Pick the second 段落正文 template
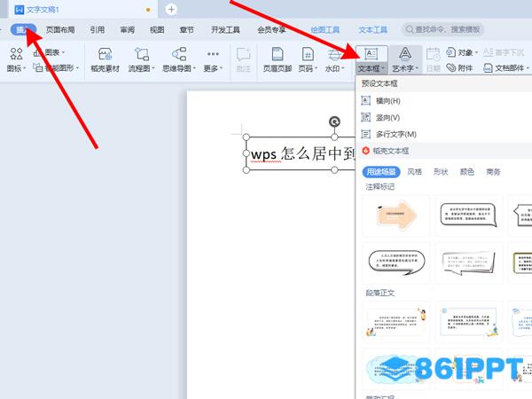 (468, 321)
